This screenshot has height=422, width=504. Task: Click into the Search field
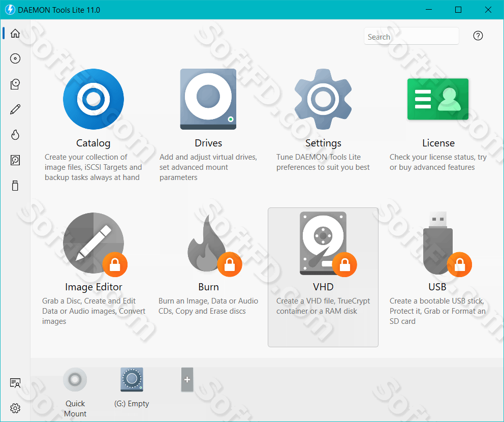[411, 36]
